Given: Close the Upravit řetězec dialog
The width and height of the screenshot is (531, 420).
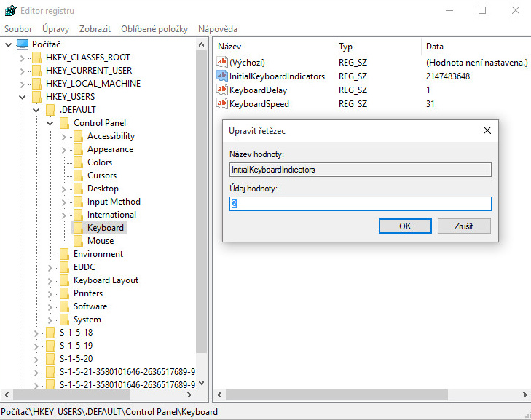Looking at the screenshot, I should [487, 130].
